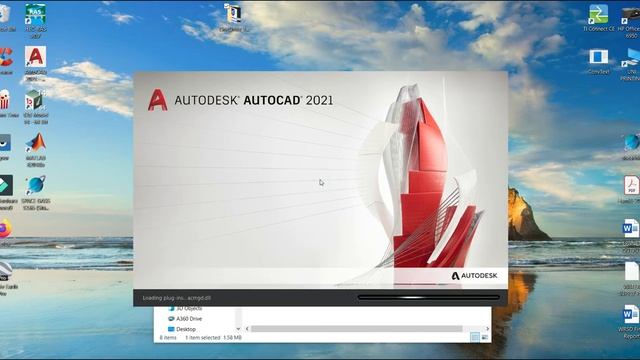Click the Explorer horizontal scrollbar thumb

coord(357,329)
